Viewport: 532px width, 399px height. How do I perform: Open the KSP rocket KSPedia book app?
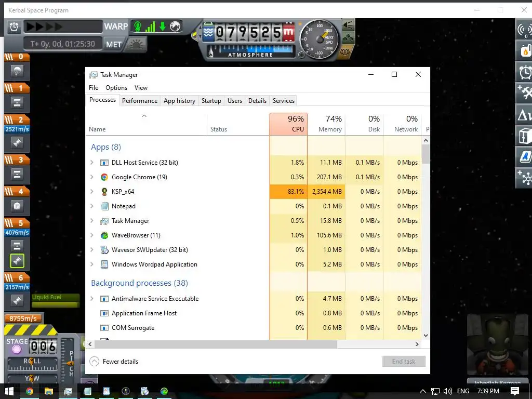click(525, 157)
